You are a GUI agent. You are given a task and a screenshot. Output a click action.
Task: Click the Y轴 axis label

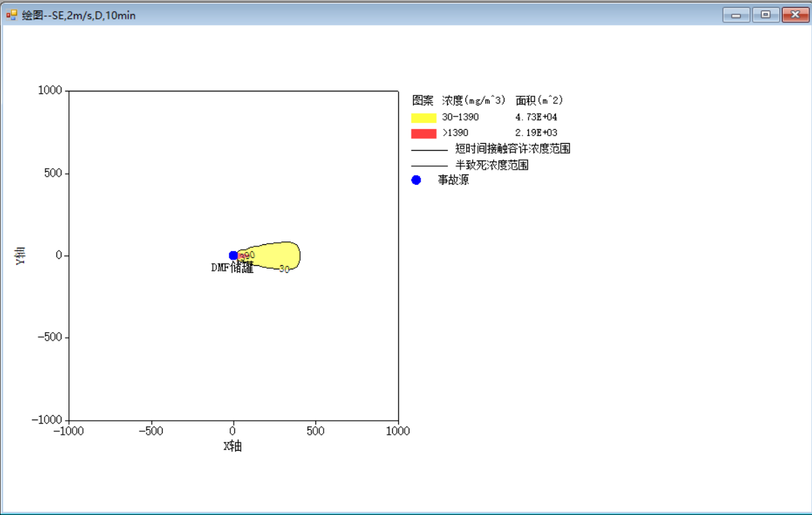point(20,255)
